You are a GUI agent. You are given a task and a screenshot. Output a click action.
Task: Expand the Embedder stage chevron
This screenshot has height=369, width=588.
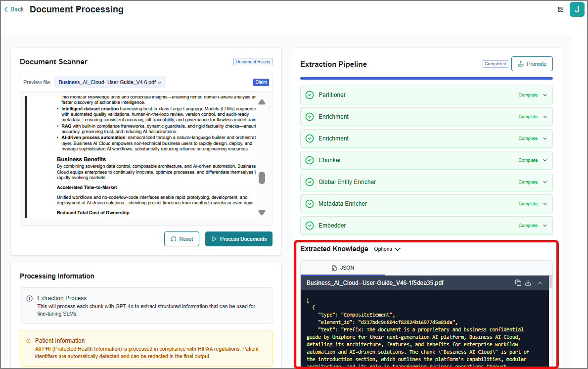(545, 226)
